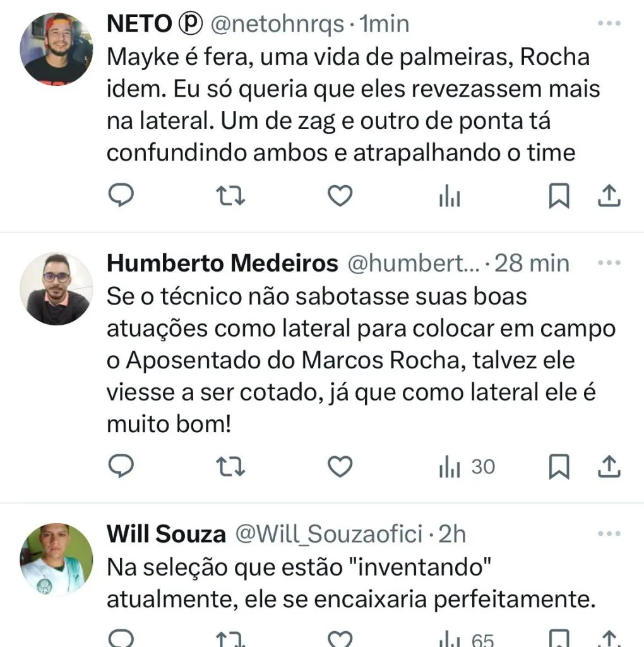The height and width of the screenshot is (647, 644).
Task: Reply to Humberto Medeiros' tweet
Action: [121, 467]
